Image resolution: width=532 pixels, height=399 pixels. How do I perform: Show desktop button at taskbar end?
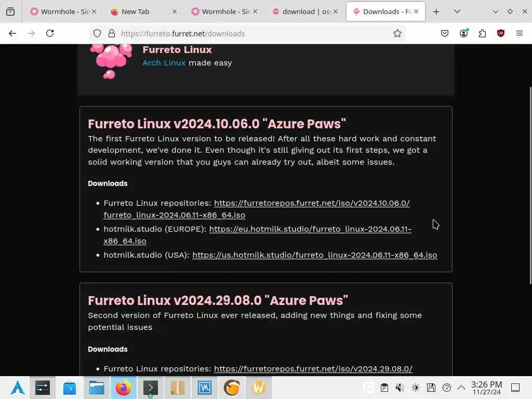(x=515, y=388)
